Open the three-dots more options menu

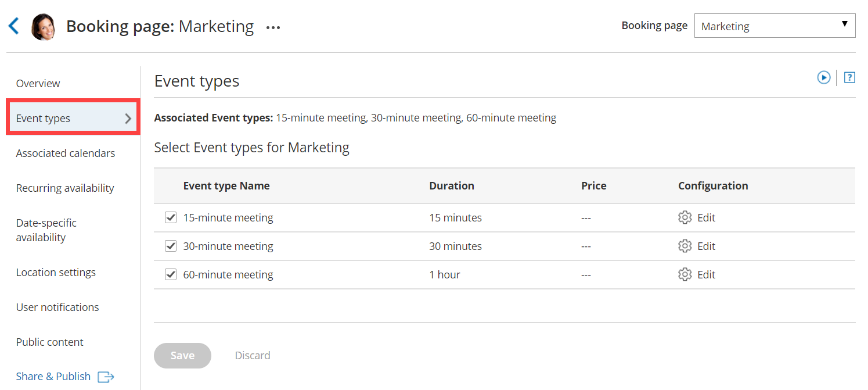(273, 27)
